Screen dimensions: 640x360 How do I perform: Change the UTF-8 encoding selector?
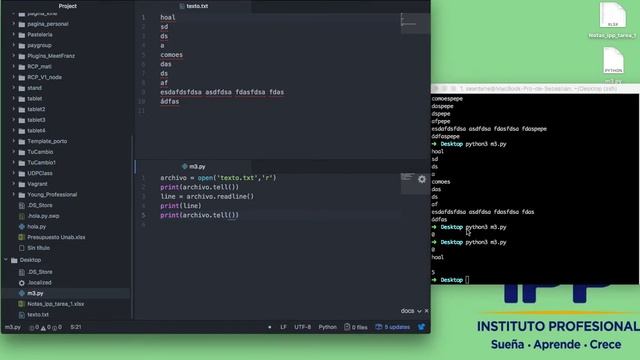pos(302,327)
